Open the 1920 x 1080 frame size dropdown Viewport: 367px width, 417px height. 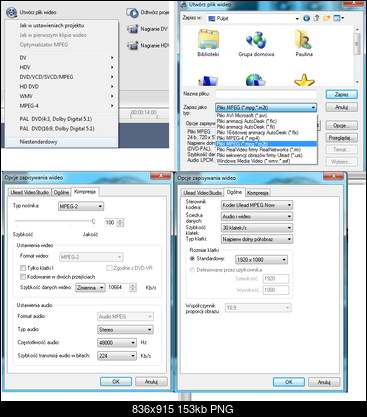[x=261, y=259]
